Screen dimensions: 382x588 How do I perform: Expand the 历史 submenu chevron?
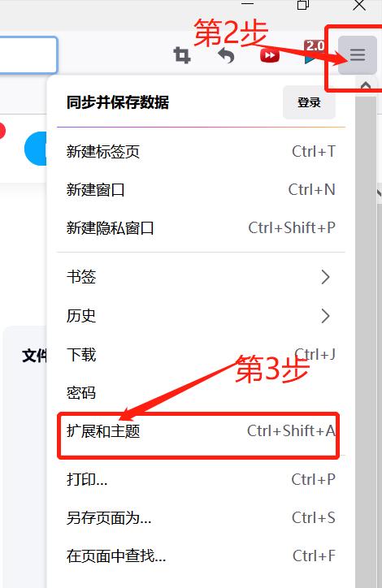tap(325, 316)
